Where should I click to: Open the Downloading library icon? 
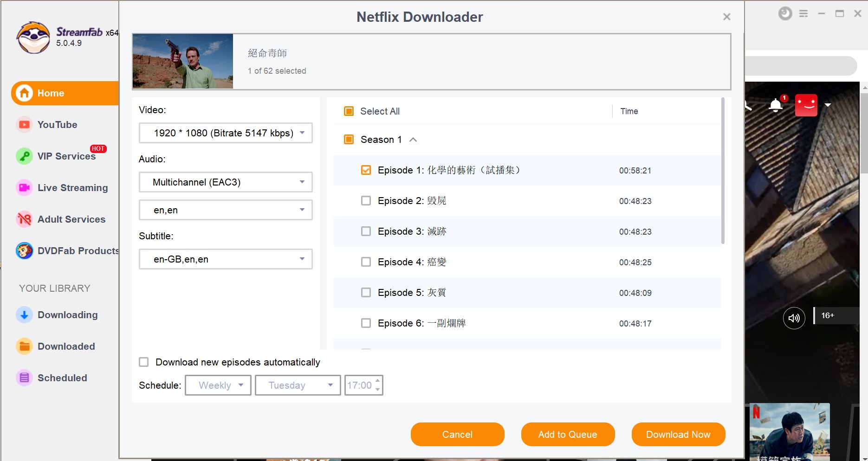[x=24, y=314]
